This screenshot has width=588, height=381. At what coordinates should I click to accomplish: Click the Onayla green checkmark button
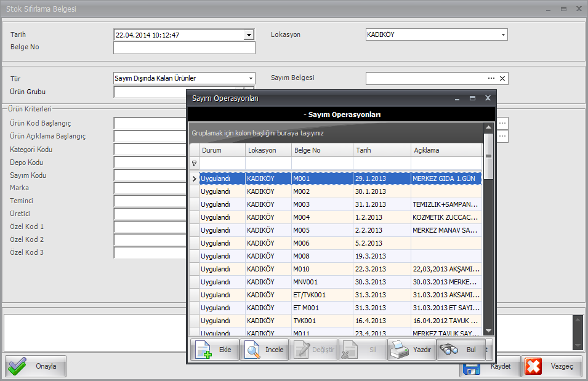[36, 366]
